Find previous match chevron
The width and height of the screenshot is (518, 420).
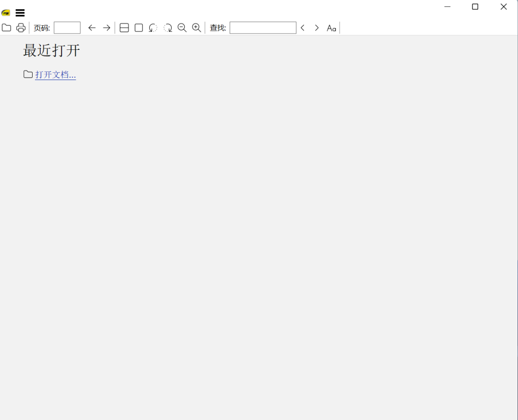(x=303, y=28)
